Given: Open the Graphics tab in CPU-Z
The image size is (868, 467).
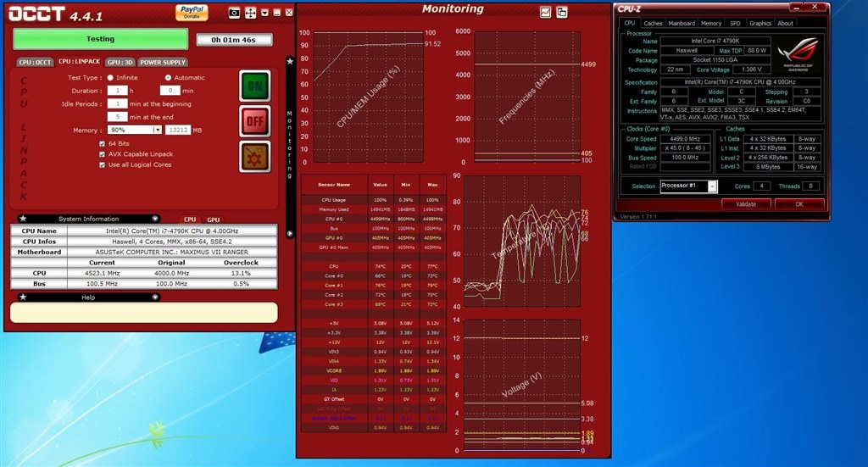Looking at the screenshot, I should 760,23.
